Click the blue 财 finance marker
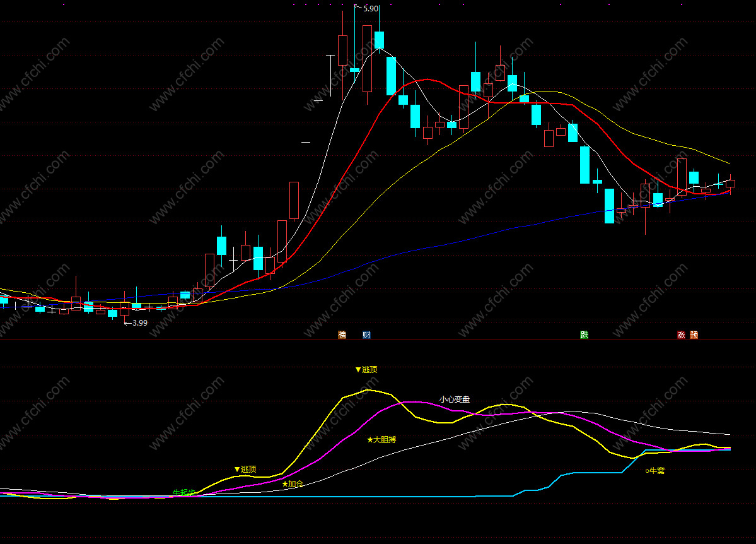756x544 pixels. coord(366,334)
